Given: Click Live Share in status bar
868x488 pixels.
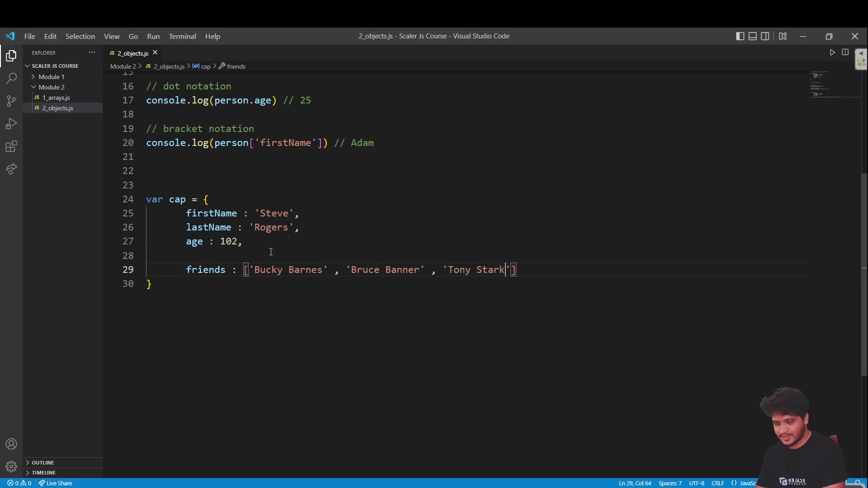Looking at the screenshot, I should [56, 483].
